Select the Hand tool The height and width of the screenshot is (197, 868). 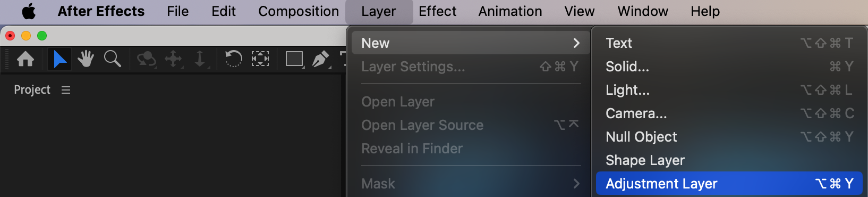coord(86,59)
